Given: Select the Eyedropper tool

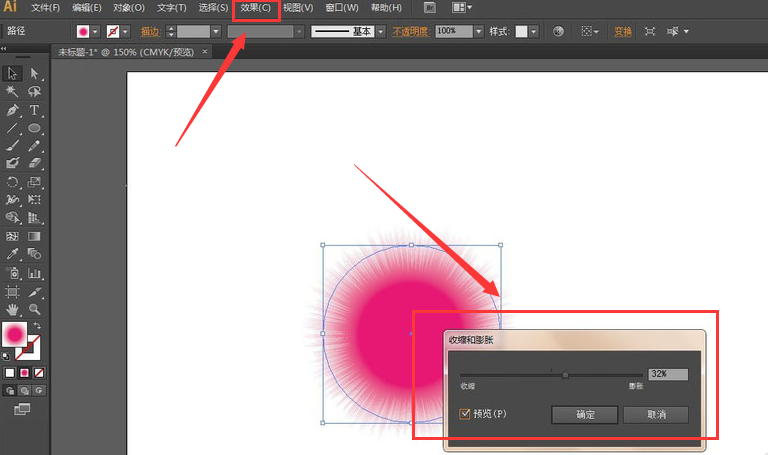Looking at the screenshot, I should click(x=12, y=254).
